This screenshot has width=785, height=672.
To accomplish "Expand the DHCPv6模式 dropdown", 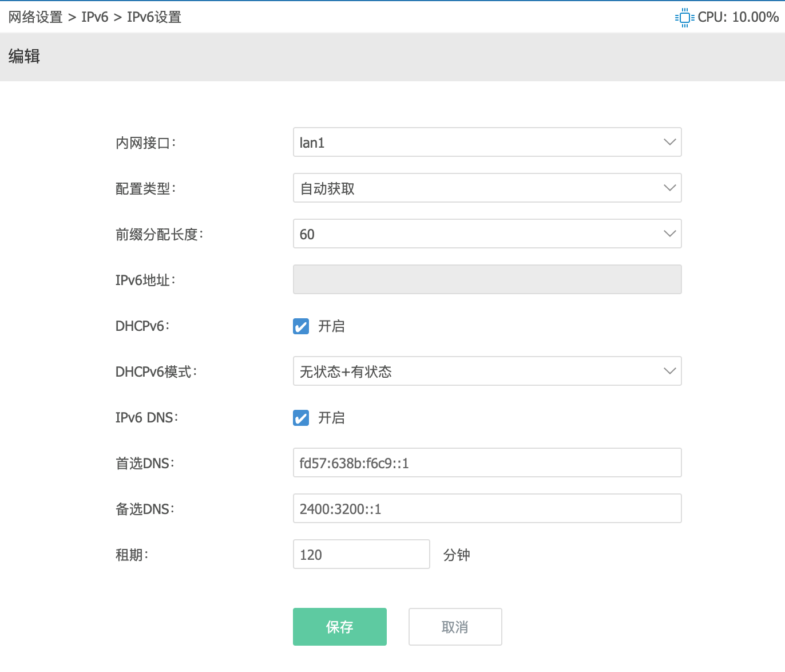I will (x=669, y=371).
